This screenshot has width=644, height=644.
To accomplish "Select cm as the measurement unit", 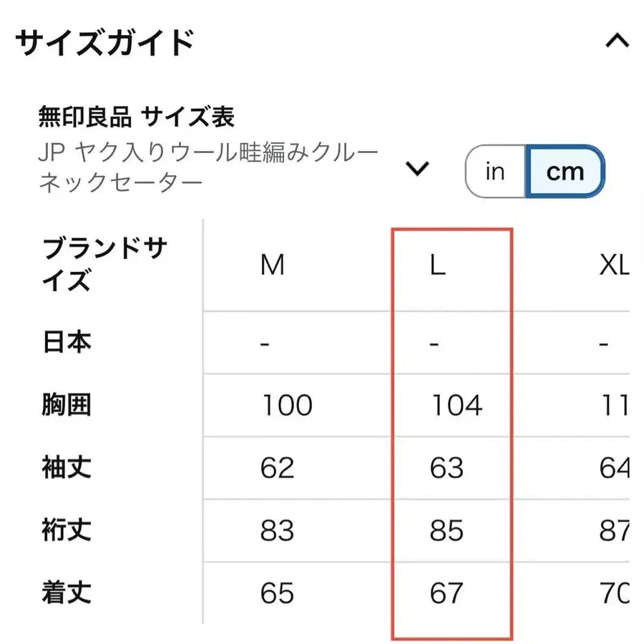I will [x=566, y=171].
